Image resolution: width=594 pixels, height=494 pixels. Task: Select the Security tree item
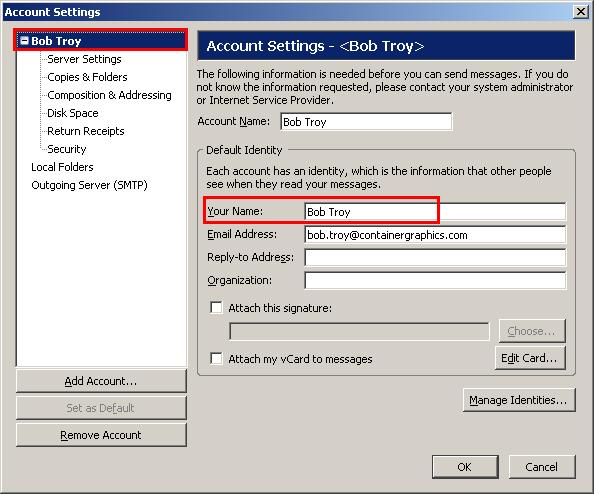point(67,149)
